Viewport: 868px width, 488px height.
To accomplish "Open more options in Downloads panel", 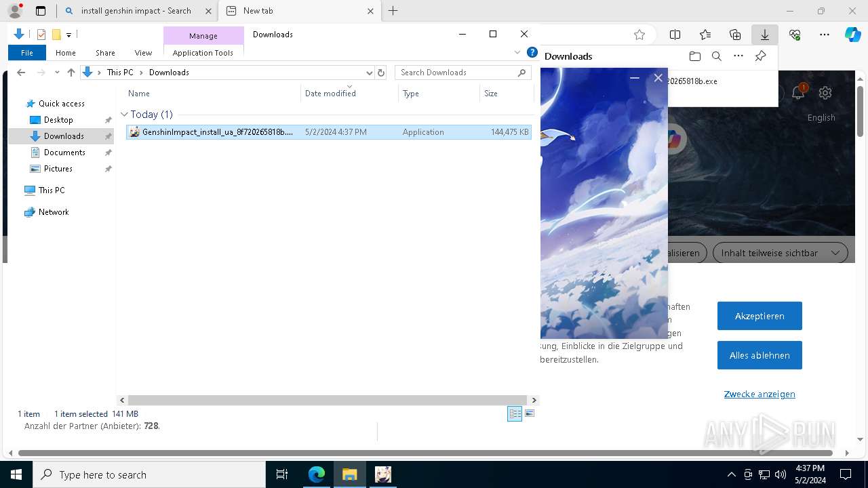I will click(738, 56).
